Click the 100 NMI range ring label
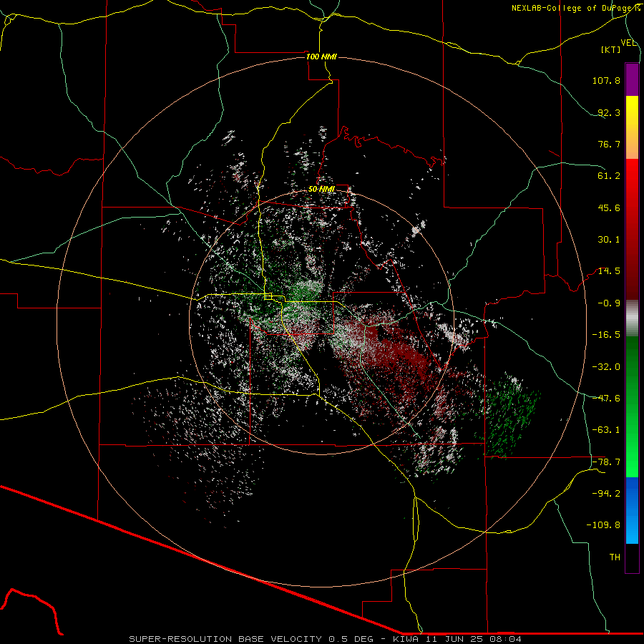 pos(321,57)
